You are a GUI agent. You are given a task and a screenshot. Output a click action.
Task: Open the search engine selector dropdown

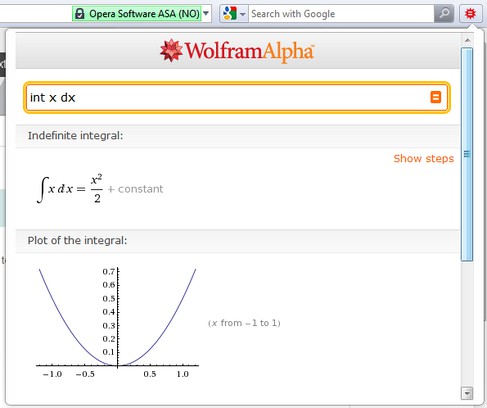click(243, 14)
